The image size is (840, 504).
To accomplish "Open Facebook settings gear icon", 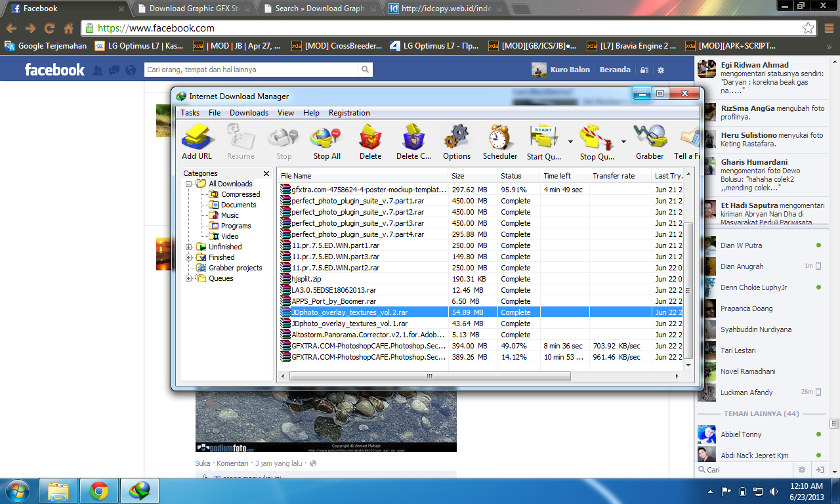I will [x=661, y=70].
